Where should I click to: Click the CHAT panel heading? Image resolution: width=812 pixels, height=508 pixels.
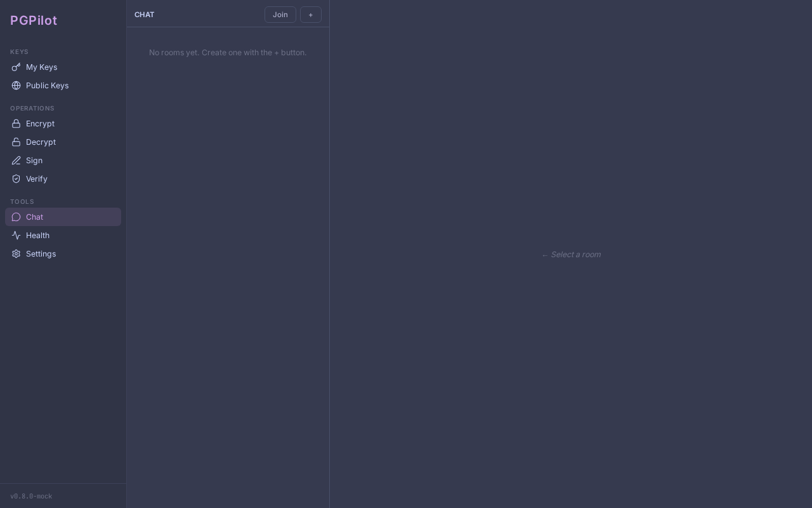click(x=144, y=15)
